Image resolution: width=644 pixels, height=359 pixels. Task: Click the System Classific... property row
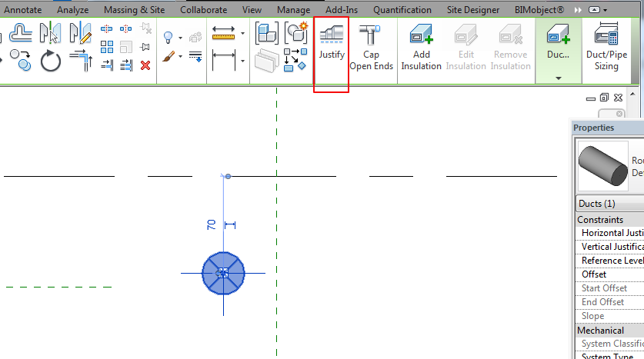(x=610, y=344)
